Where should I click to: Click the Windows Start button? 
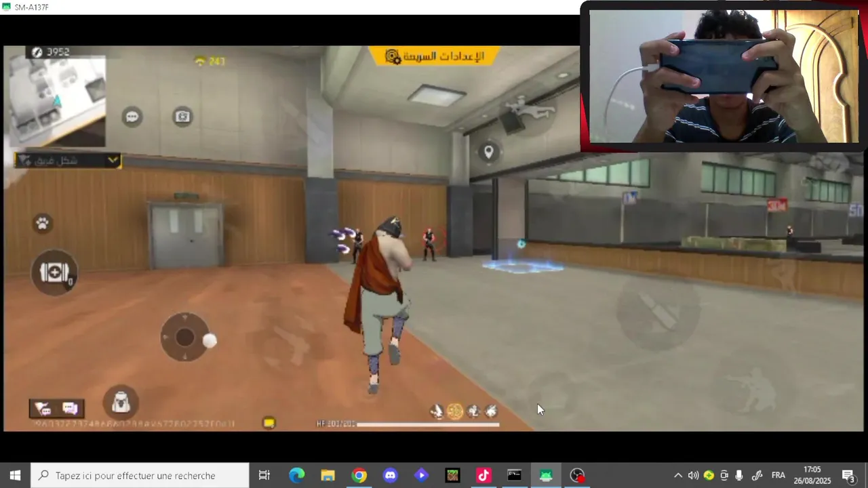click(x=15, y=475)
